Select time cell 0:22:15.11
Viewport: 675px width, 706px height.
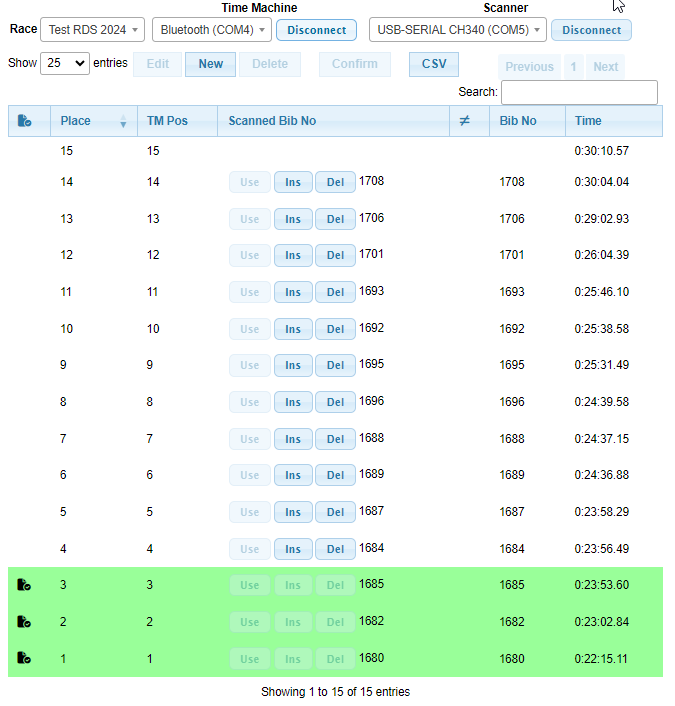[x=601, y=659]
